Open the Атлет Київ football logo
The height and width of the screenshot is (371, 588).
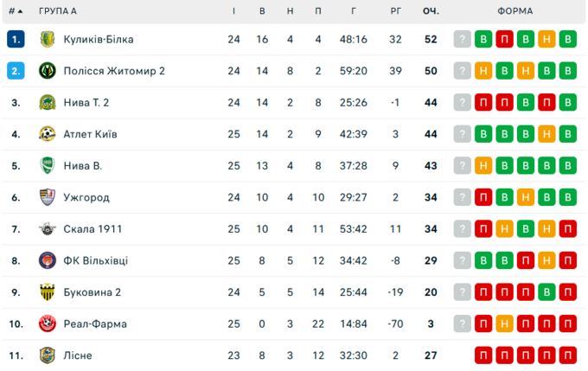click(48, 134)
